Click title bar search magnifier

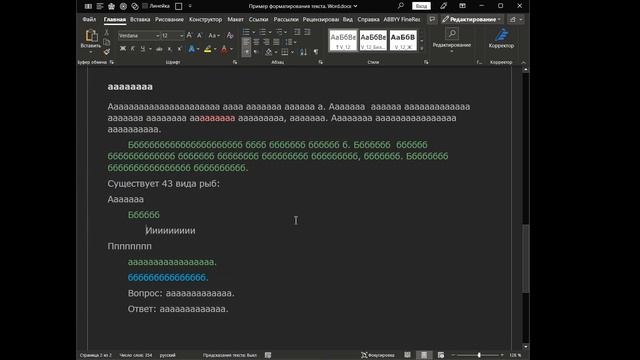[x=401, y=6]
